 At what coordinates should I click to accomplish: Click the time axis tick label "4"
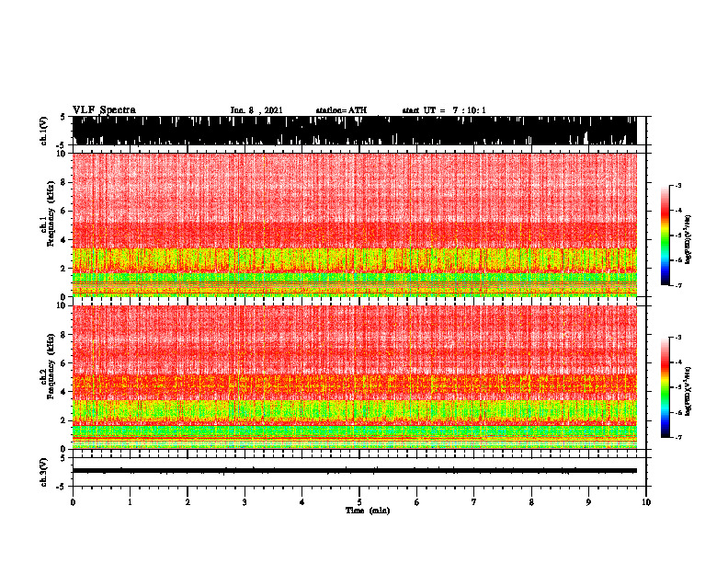coord(302,502)
